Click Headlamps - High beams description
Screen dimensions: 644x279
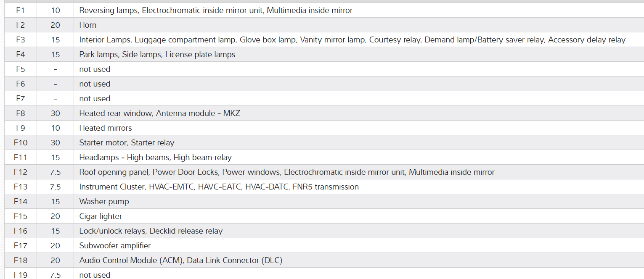pos(155,158)
